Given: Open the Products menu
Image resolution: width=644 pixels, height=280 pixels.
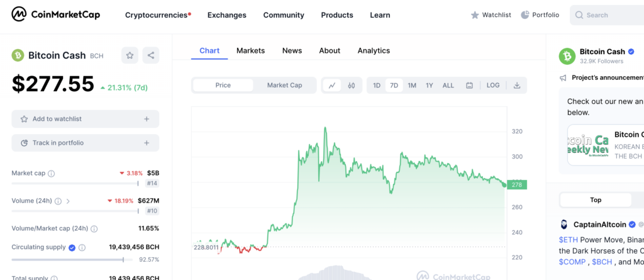Looking at the screenshot, I should [337, 15].
